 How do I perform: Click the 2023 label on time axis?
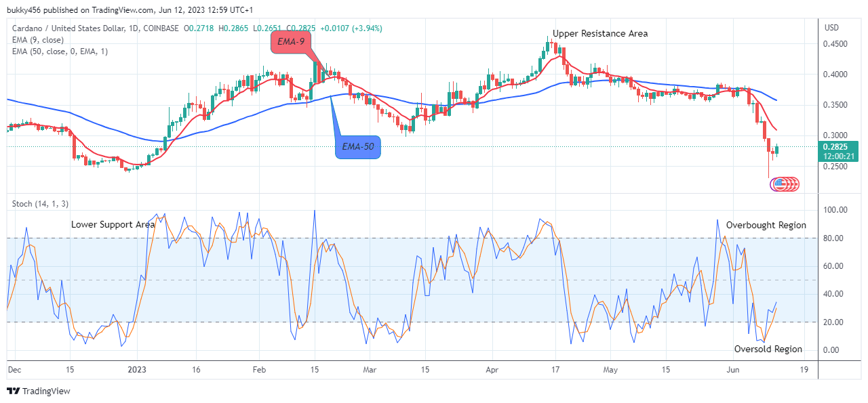(x=138, y=370)
